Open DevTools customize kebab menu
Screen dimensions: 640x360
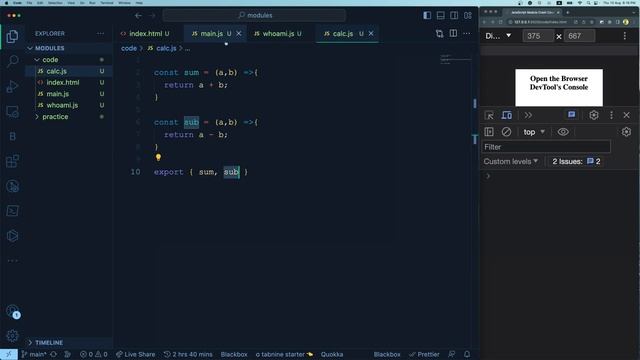coord(611,116)
